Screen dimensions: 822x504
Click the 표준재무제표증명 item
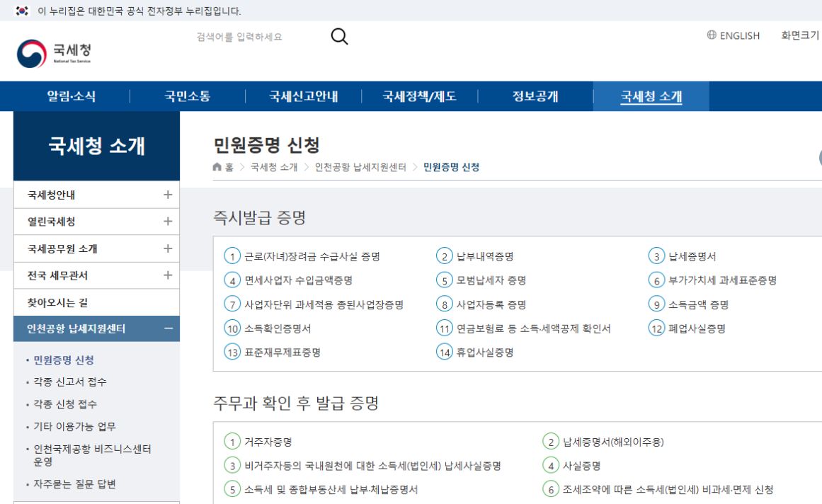point(282,352)
